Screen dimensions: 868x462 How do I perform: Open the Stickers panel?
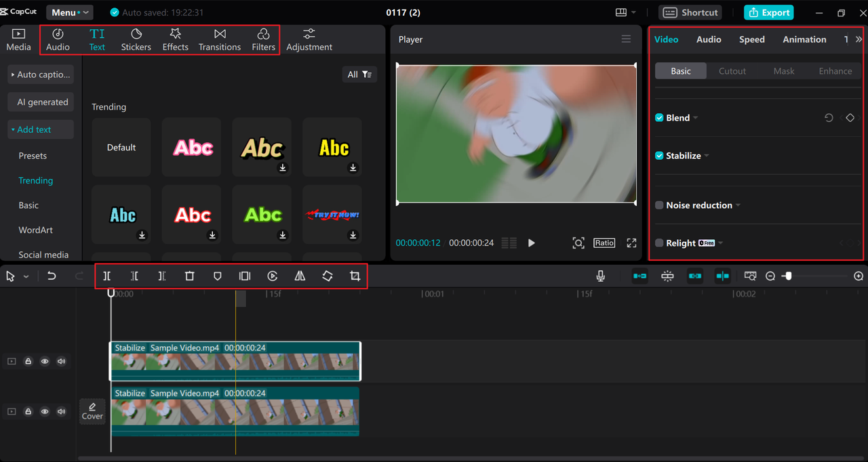136,39
